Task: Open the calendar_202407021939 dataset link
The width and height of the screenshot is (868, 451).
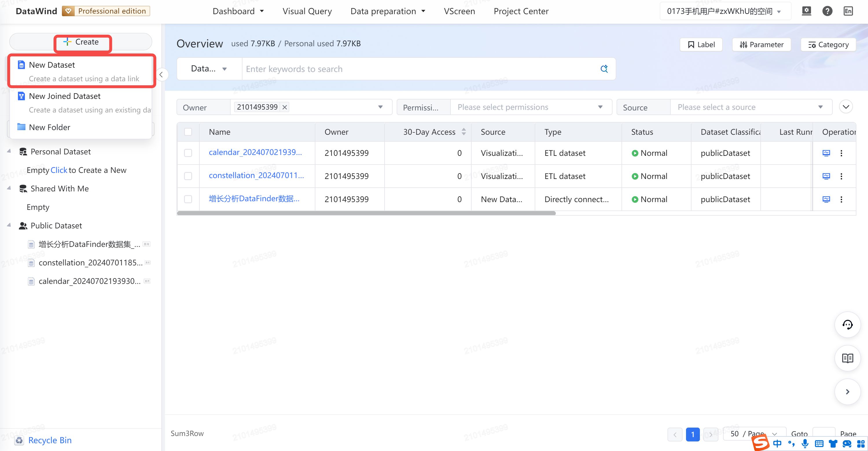Action: point(255,152)
